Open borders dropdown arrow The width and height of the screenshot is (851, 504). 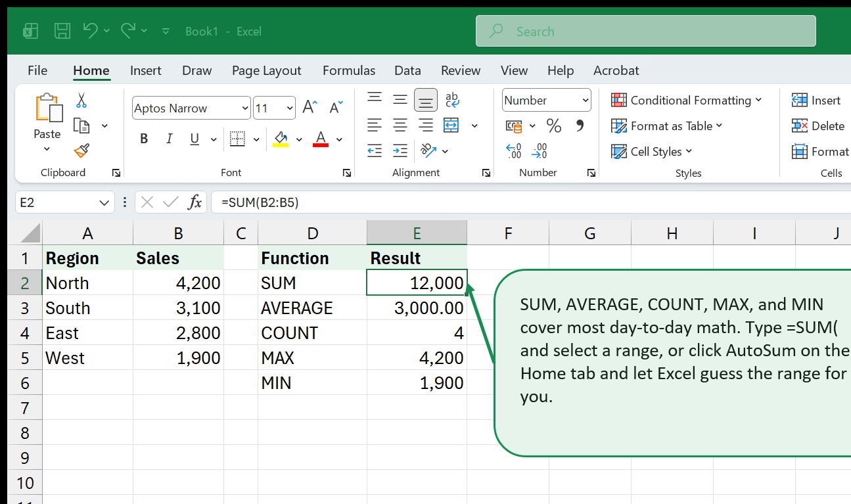[256, 139]
